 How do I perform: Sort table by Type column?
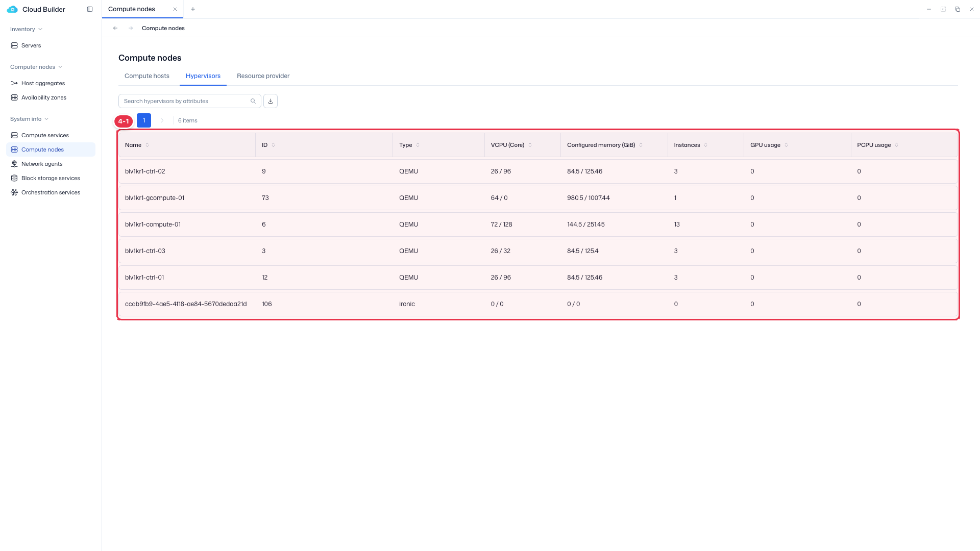coord(418,145)
